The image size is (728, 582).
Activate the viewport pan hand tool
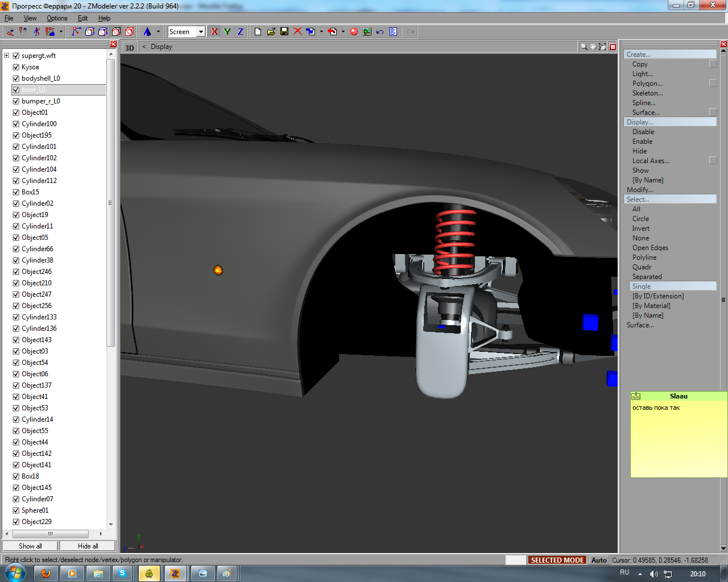593,47
